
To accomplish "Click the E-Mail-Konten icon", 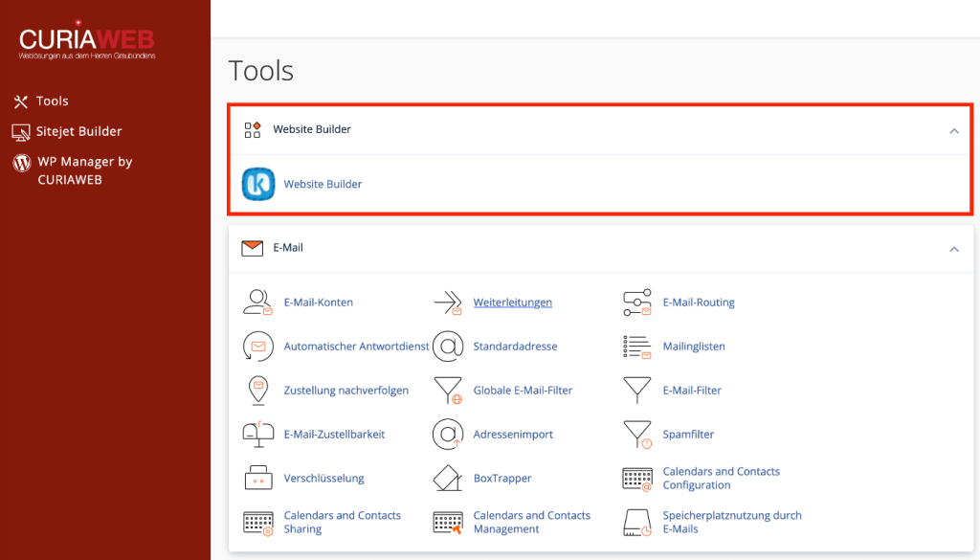I will coord(257,302).
